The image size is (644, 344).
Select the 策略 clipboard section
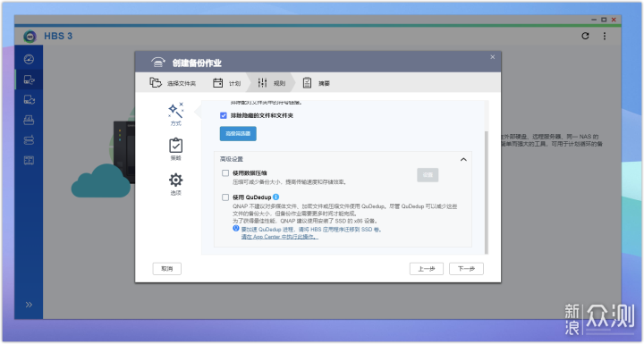pos(176,149)
